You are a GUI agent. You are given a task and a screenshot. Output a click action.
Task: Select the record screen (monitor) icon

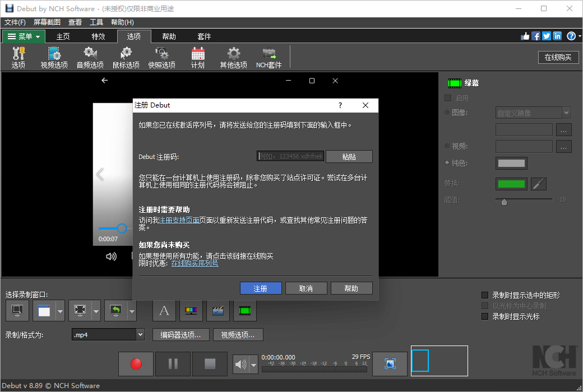click(x=17, y=310)
